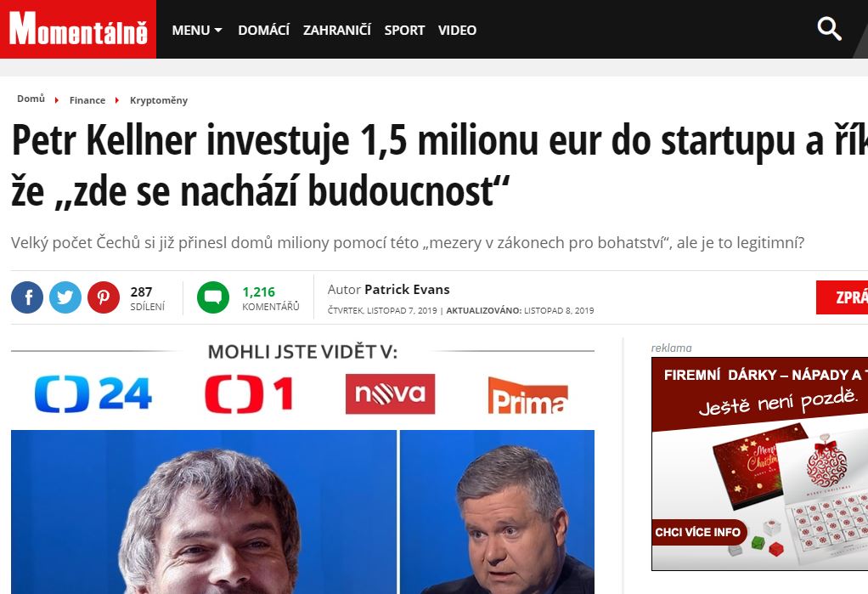Click the Momentálně site logo
The height and width of the screenshot is (594, 868).
tap(78, 29)
